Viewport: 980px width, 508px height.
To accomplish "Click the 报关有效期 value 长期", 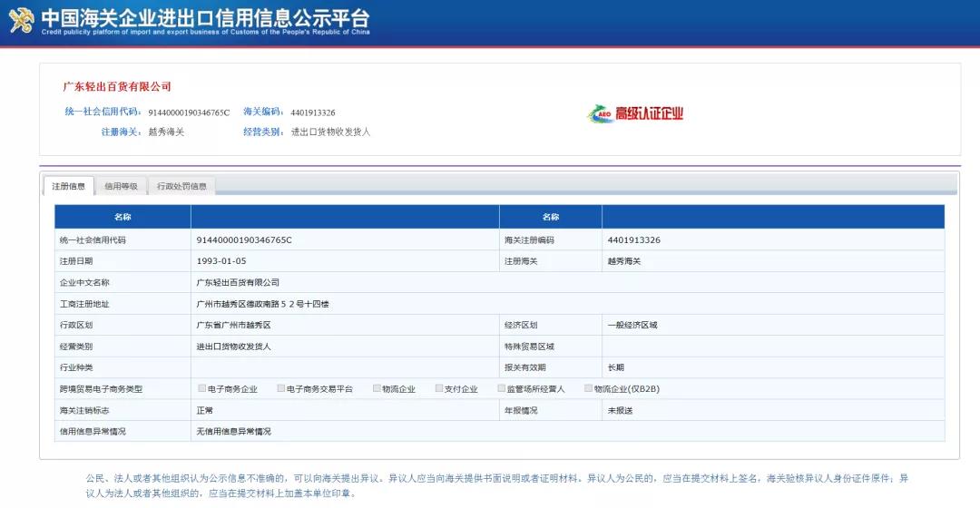I will tap(616, 367).
